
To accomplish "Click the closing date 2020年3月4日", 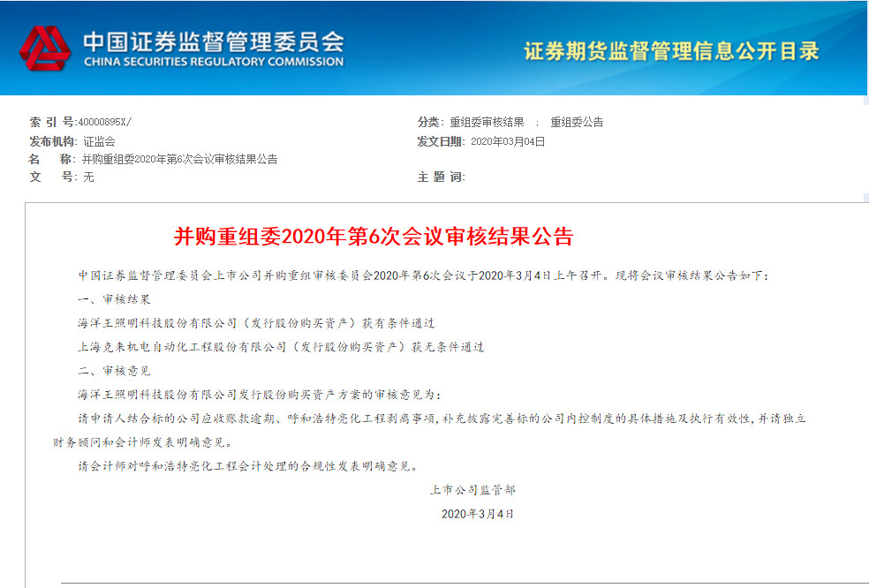I will [x=477, y=514].
